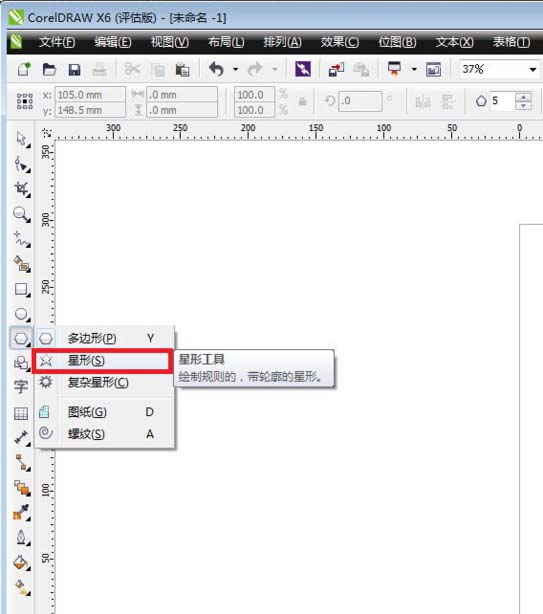This screenshot has width=543, height=614.
Task: Save the document
Action: point(74,70)
